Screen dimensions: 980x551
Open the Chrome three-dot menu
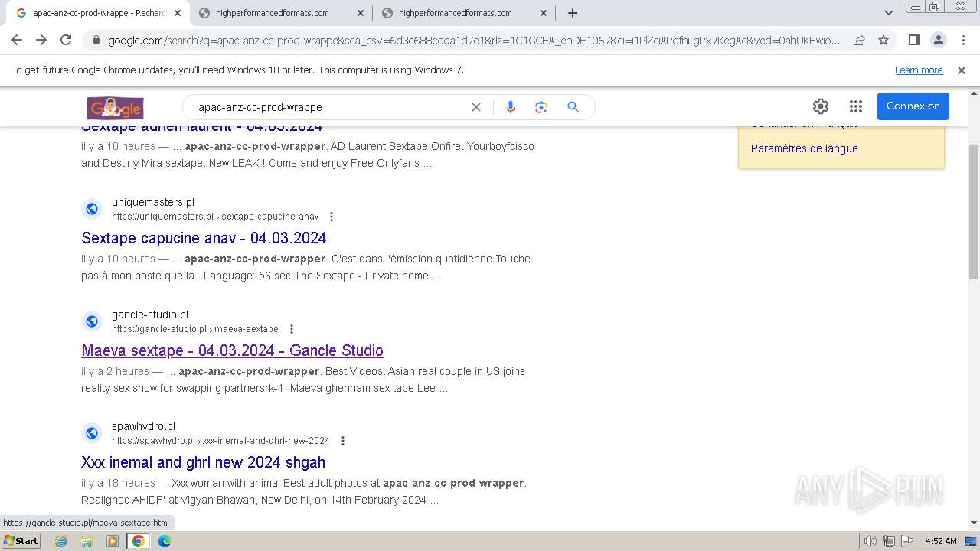pos(962,40)
